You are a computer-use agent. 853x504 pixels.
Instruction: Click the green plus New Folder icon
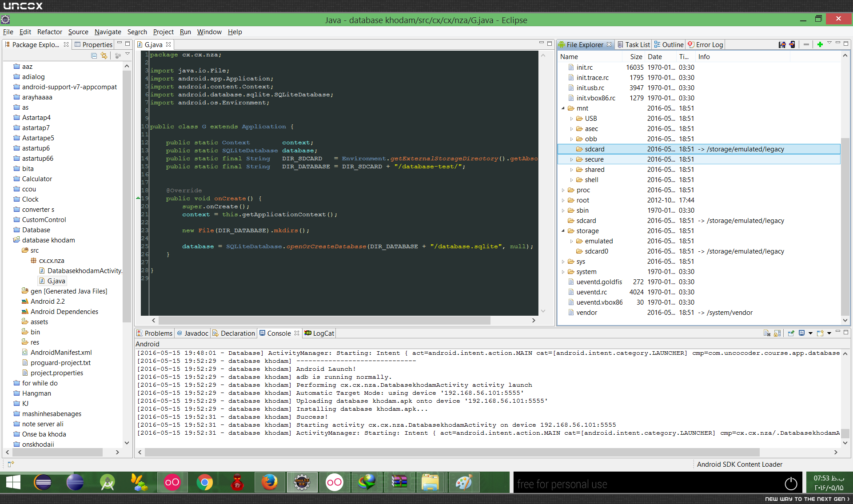coord(820,44)
